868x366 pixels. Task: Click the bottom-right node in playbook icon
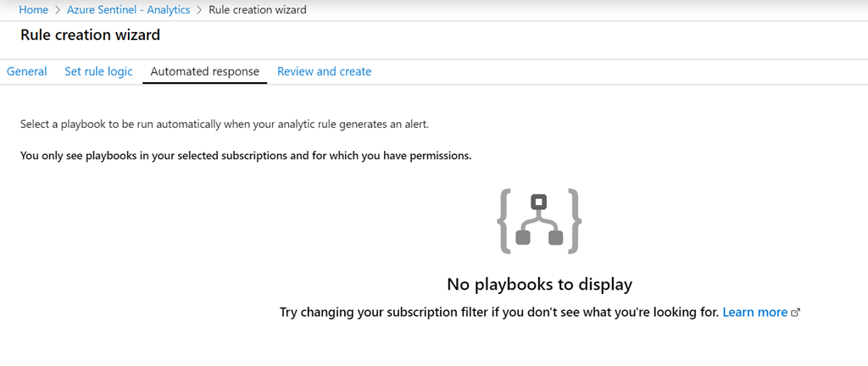point(555,238)
